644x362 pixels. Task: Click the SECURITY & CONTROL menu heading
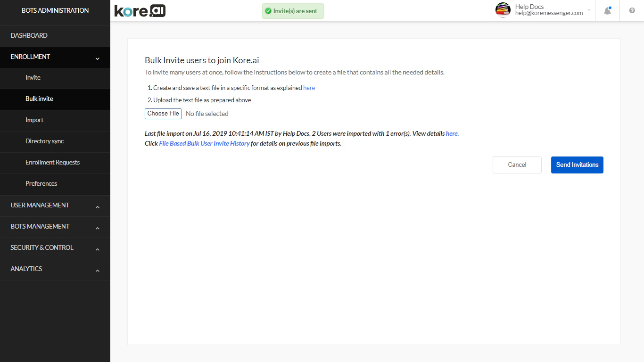[x=42, y=247]
